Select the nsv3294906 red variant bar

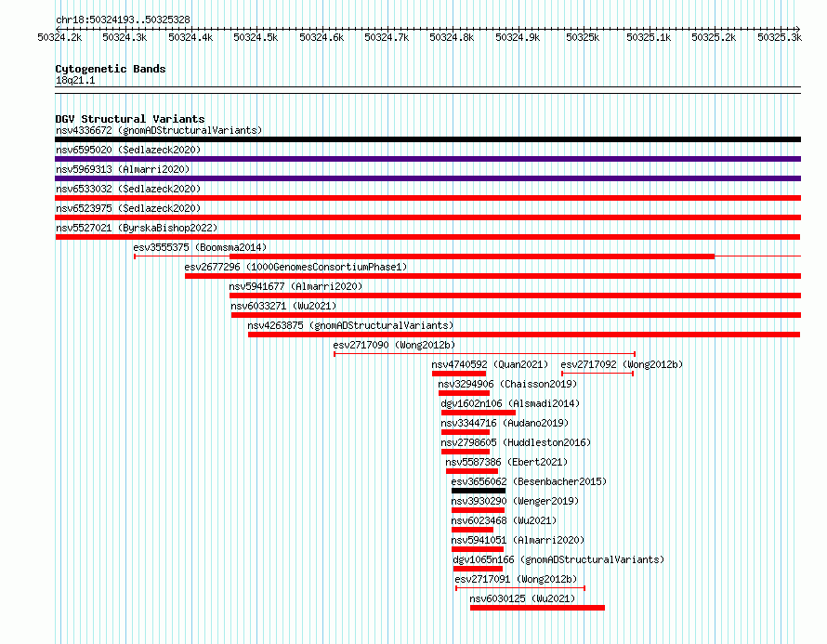464,393
